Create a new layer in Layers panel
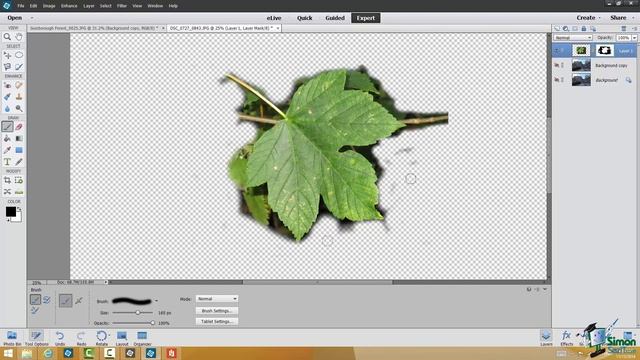Screen dimensions: 640x360 point(557,29)
